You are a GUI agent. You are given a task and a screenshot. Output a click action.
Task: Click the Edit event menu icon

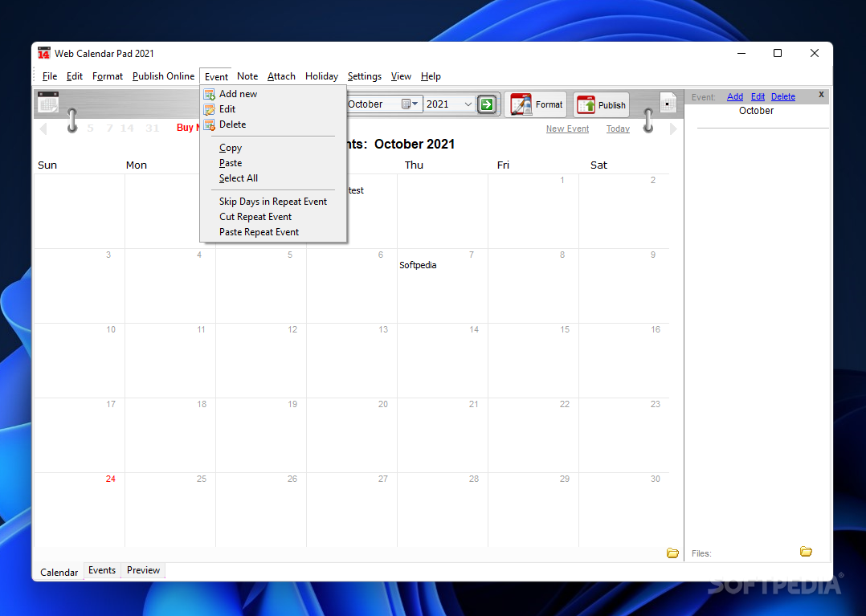(210, 109)
